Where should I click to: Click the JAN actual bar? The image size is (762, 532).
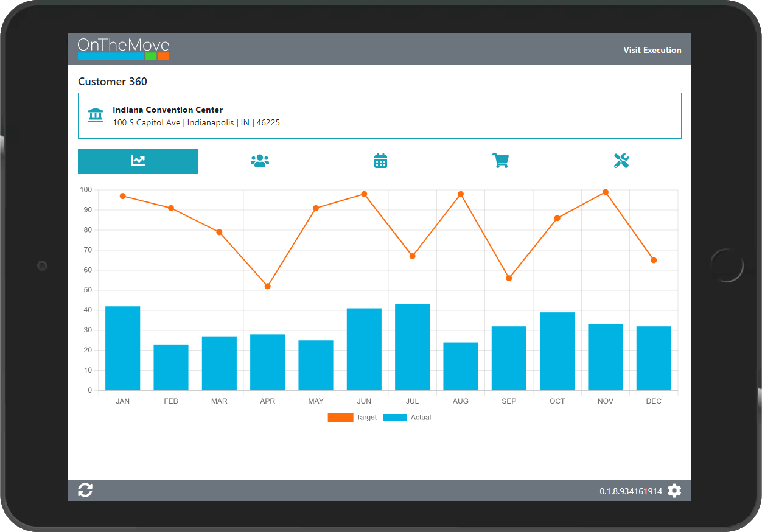pyautogui.click(x=122, y=348)
